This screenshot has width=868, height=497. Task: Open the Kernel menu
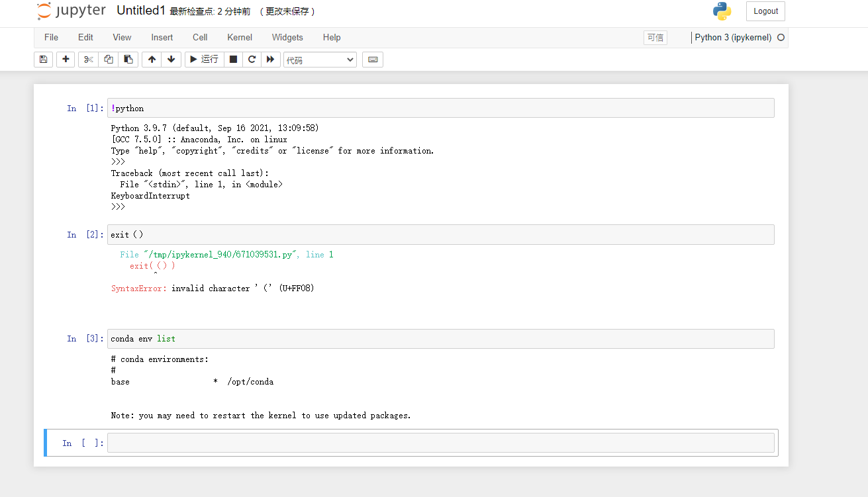pyautogui.click(x=239, y=38)
